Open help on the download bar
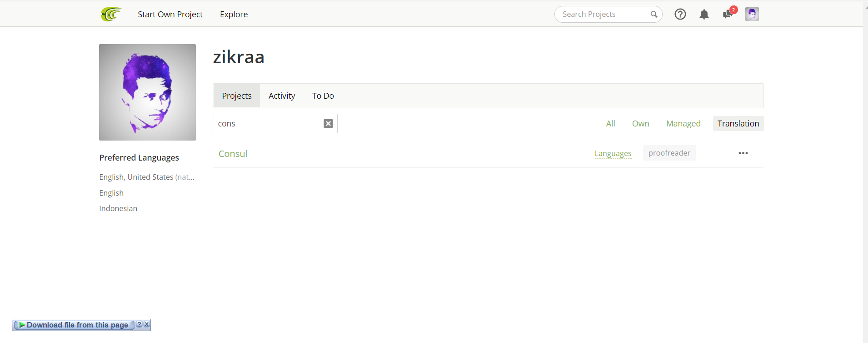This screenshot has width=868, height=343. coord(139,324)
